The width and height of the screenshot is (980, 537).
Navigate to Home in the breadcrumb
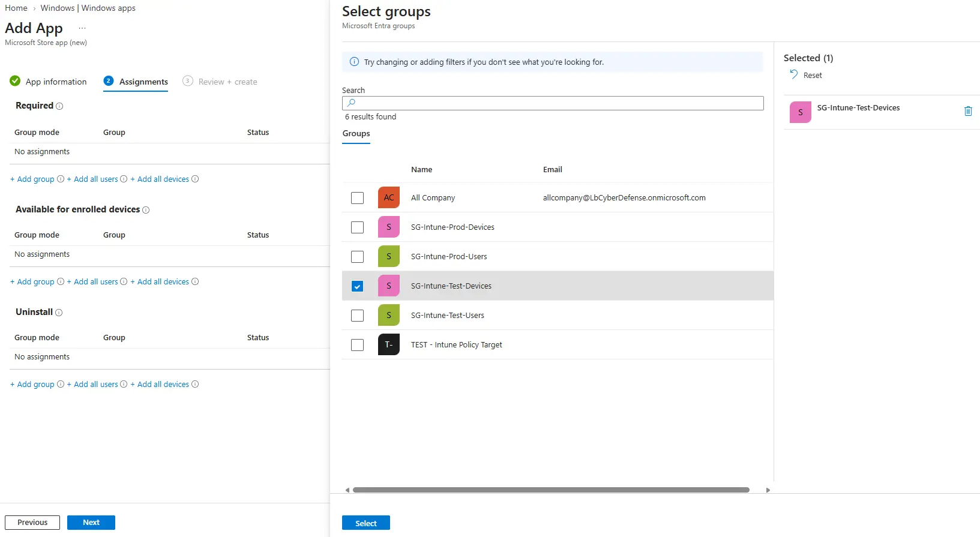pyautogui.click(x=16, y=8)
